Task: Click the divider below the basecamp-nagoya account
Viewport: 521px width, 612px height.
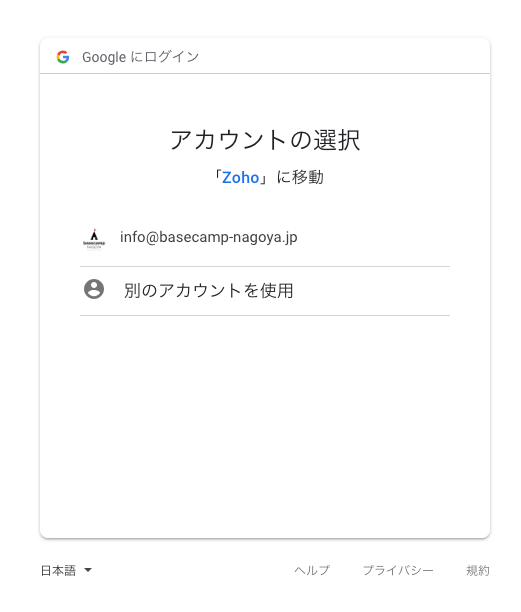Action: coord(265,267)
